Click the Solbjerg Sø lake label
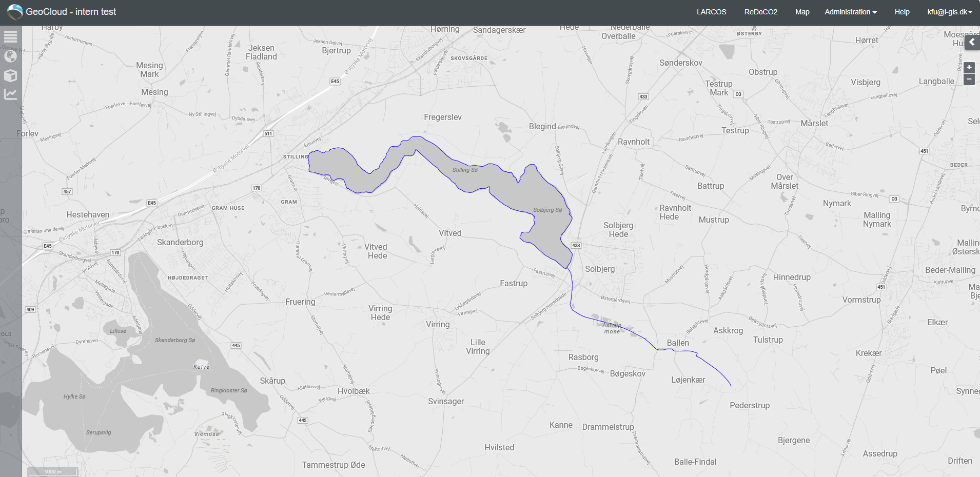Image resolution: width=980 pixels, height=477 pixels. pos(547,210)
